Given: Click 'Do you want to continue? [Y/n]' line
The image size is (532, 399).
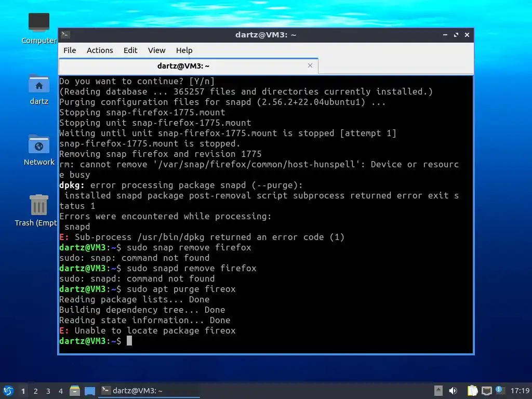Looking at the screenshot, I should point(137,81).
